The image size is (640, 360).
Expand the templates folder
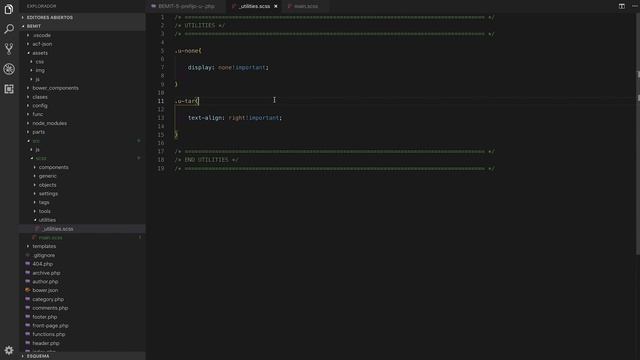(x=44, y=246)
